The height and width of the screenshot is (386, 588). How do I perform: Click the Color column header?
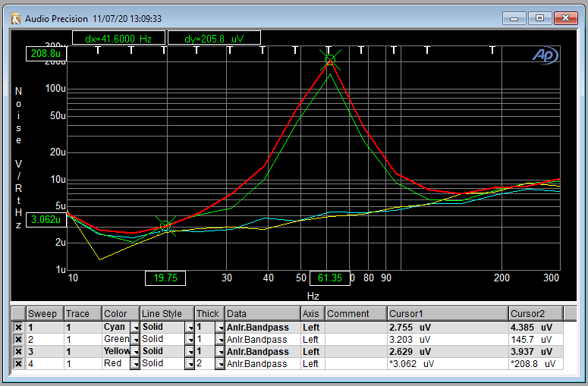121,314
